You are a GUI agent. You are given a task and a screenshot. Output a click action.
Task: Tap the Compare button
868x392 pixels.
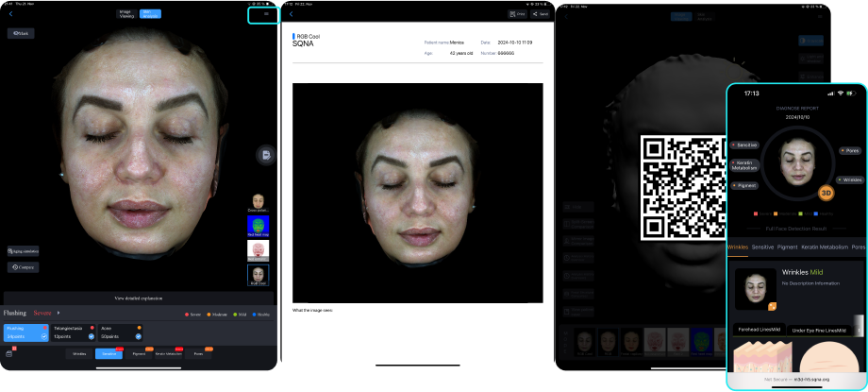[24, 267]
